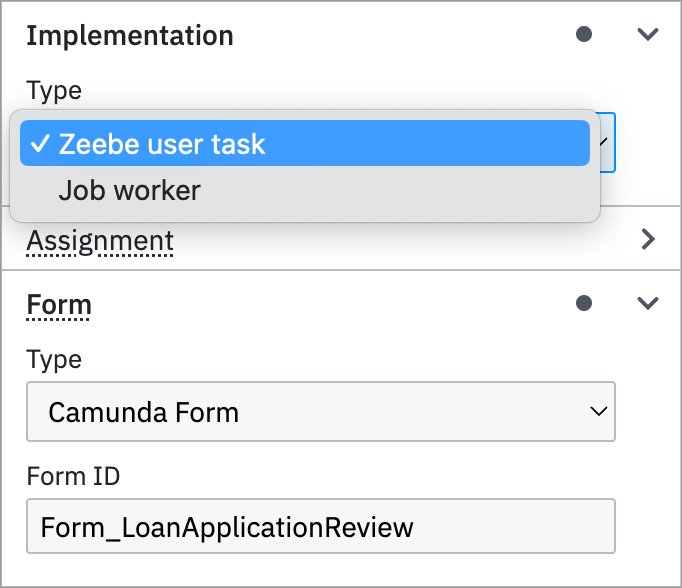The image size is (682, 588).
Task: Click the dropdown arrow in Camunda Form select
Action: click(598, 411)
